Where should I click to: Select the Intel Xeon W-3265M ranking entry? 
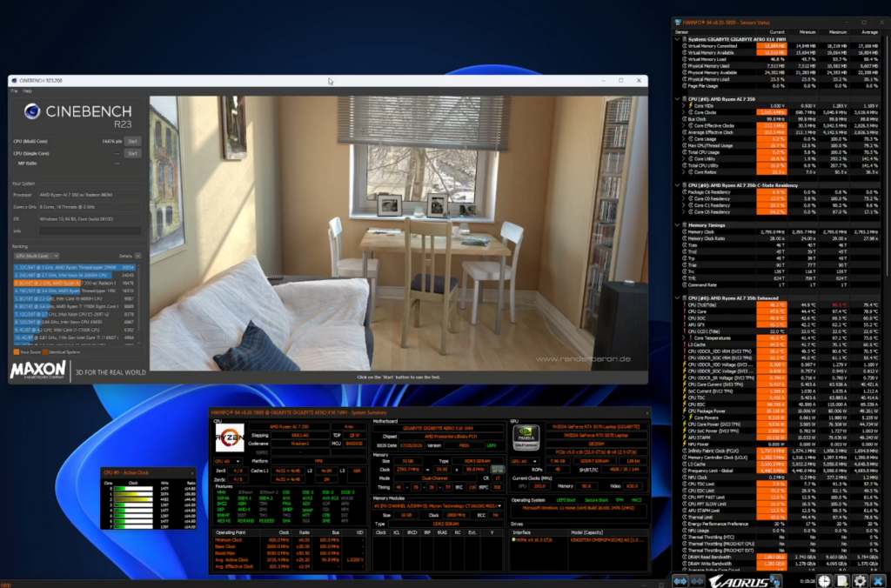74,275
